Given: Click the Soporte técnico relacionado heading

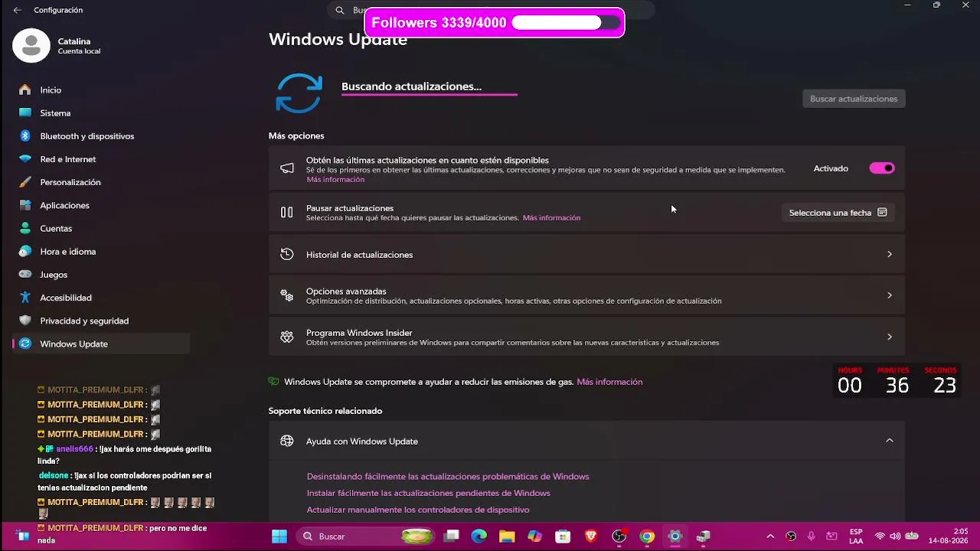Looking at the screenshot, I should point(325,411).
